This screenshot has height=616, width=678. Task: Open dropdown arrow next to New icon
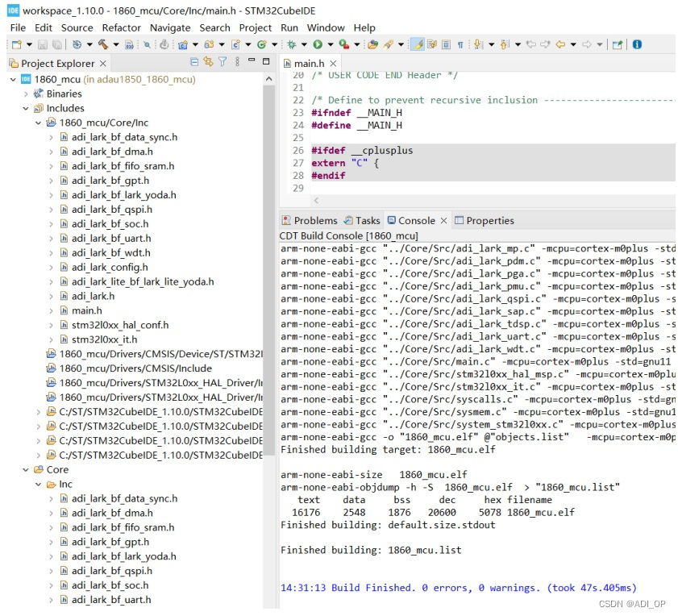click(x=29, y=44)
